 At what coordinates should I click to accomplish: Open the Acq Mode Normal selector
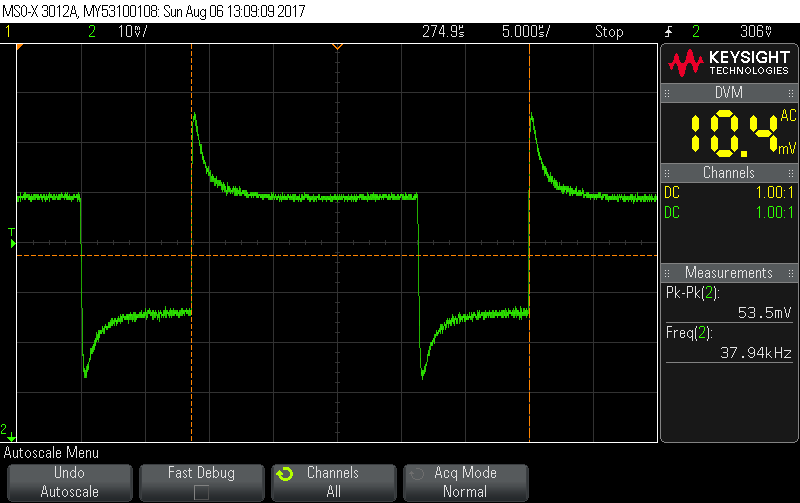click(465, 482)
